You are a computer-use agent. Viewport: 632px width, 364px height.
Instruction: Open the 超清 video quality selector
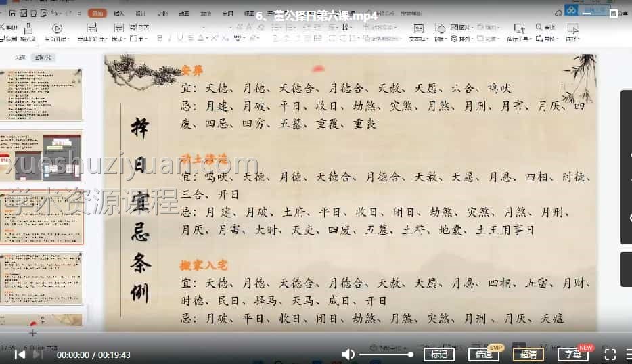click(528, 354)
